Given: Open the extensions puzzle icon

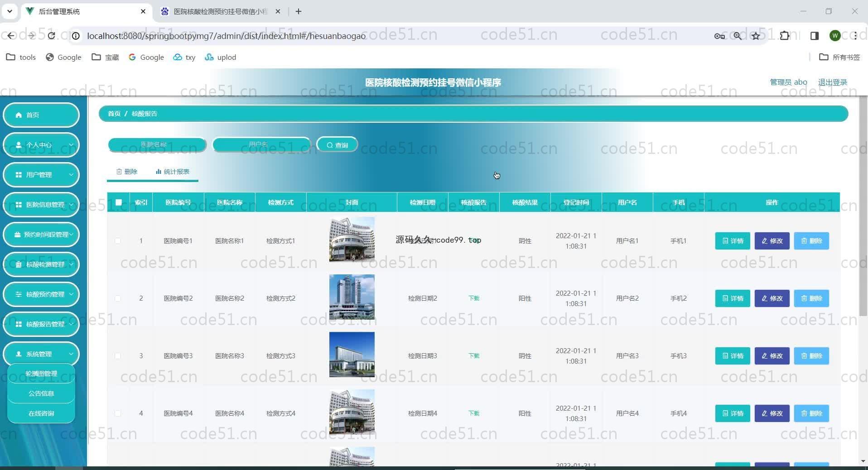Looking at the screenshot, I should [x=785, y=36].
